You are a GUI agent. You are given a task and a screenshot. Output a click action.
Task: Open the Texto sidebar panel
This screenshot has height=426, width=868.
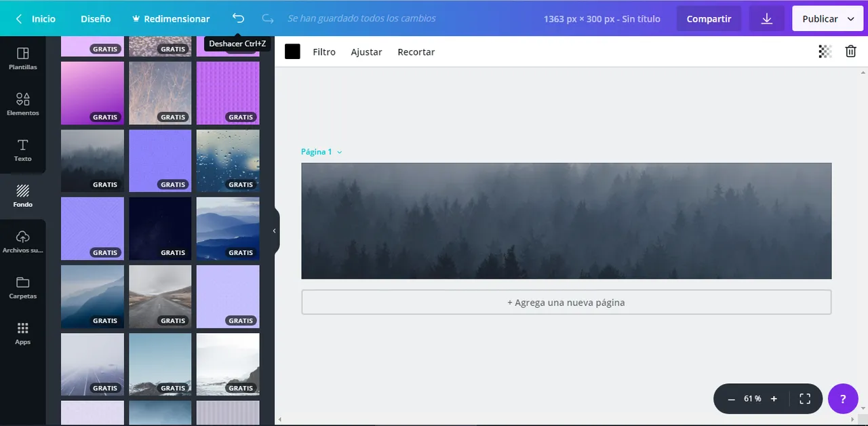(23, 150)
